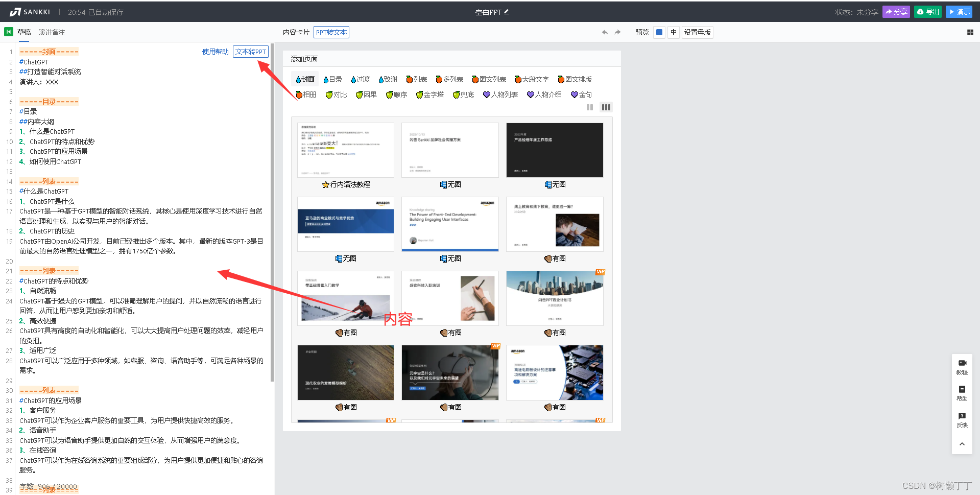The width and height of the screenshot is (980, 495).
Task: Click the 状态: 未分享 status text
Action: pyautogui.click(x=856, y=12)
